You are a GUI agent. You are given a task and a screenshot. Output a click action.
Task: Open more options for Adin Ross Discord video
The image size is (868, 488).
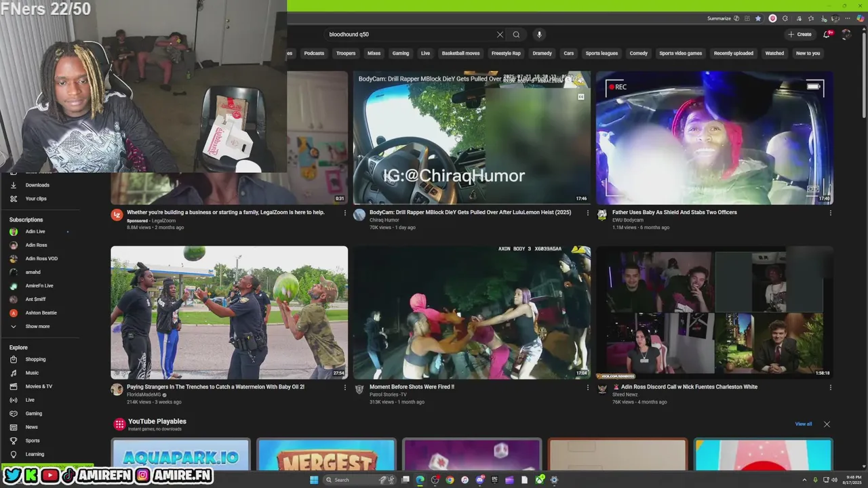point(831,388)
